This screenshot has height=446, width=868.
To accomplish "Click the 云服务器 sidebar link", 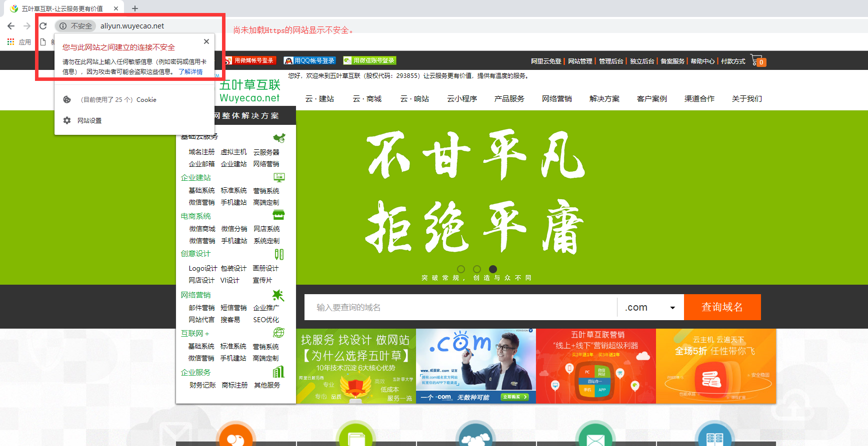I will point(266,152).
